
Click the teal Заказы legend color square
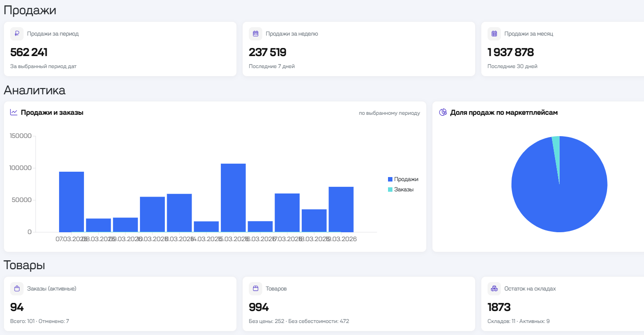(x=390, y=190)
